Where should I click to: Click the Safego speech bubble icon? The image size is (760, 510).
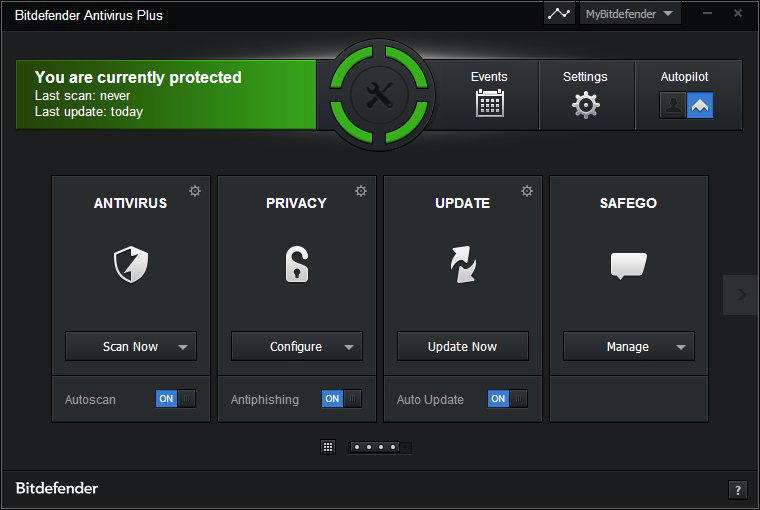[x=629, y=265]
